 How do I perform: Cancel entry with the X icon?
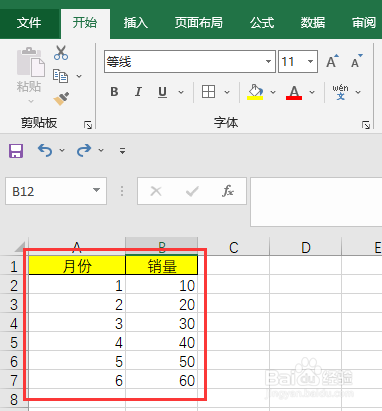156,191
